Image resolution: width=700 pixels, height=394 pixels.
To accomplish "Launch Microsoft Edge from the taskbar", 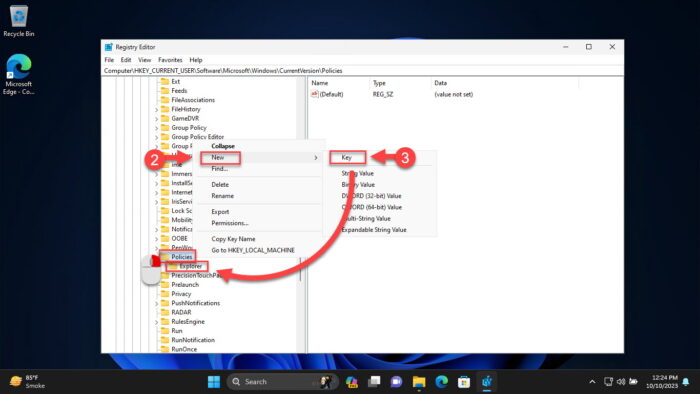I will (x=442, y=382).
